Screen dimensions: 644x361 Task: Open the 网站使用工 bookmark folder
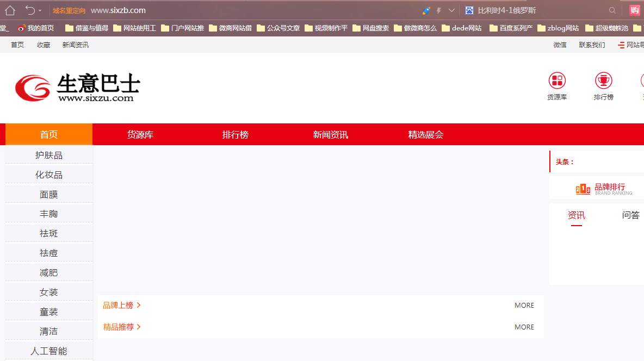[x=135, y=28]
